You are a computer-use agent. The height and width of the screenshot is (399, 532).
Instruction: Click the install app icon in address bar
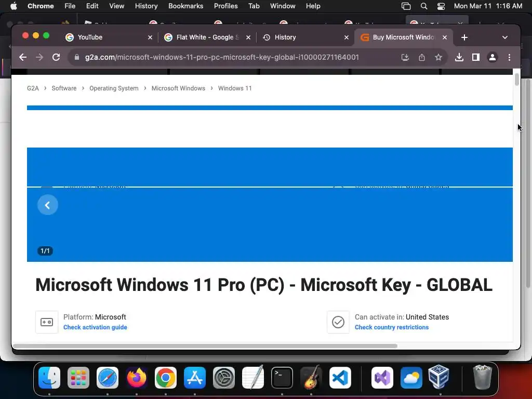pyautogui.click(x=405, y=57)
